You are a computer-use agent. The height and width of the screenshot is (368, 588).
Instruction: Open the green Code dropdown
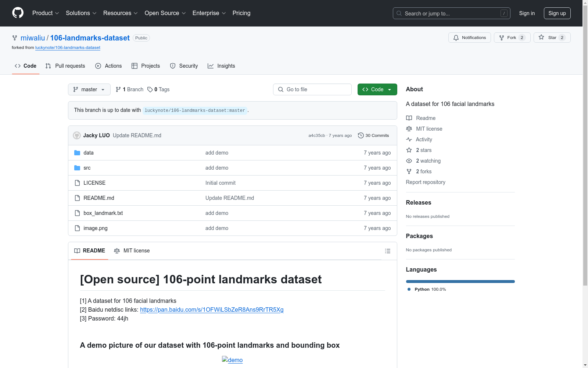377,89
